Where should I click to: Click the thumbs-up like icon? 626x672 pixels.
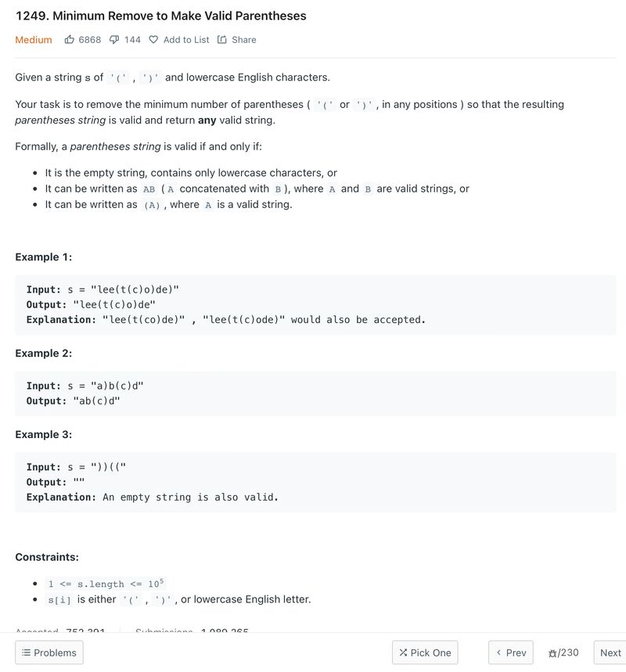pos(69,40)
